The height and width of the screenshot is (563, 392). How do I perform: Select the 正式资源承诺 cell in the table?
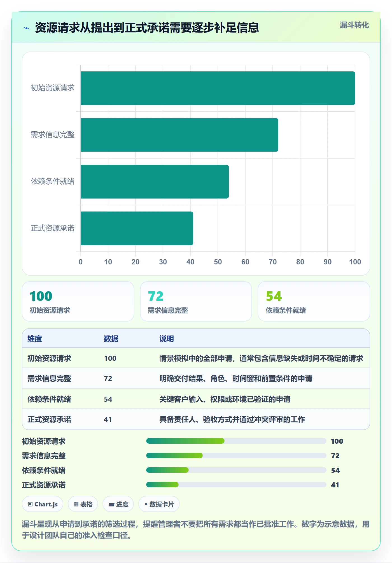(49, 419)
